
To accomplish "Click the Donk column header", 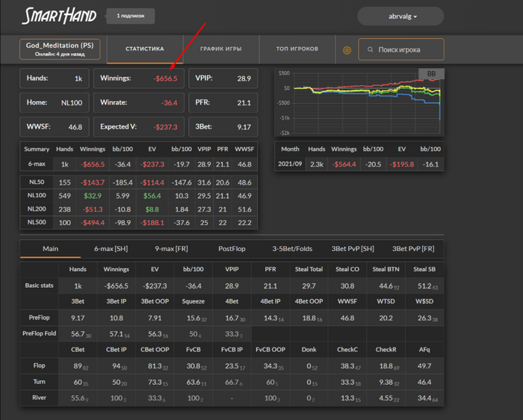I will coord(309,350).
